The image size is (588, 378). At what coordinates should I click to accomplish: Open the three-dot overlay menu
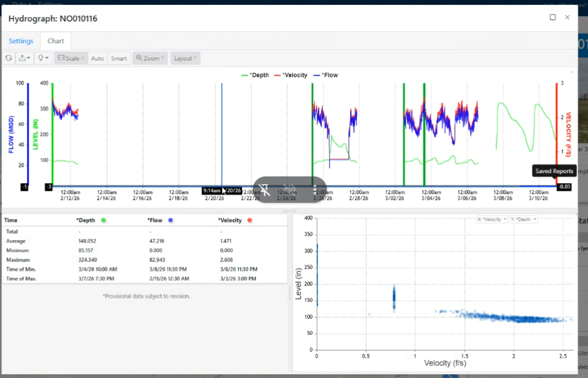point(315,190)
